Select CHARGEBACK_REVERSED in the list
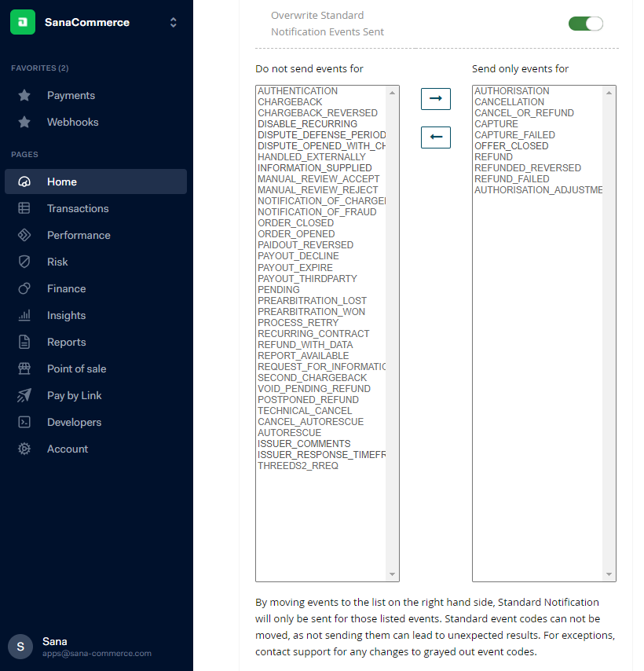 (x=317, y=113)
